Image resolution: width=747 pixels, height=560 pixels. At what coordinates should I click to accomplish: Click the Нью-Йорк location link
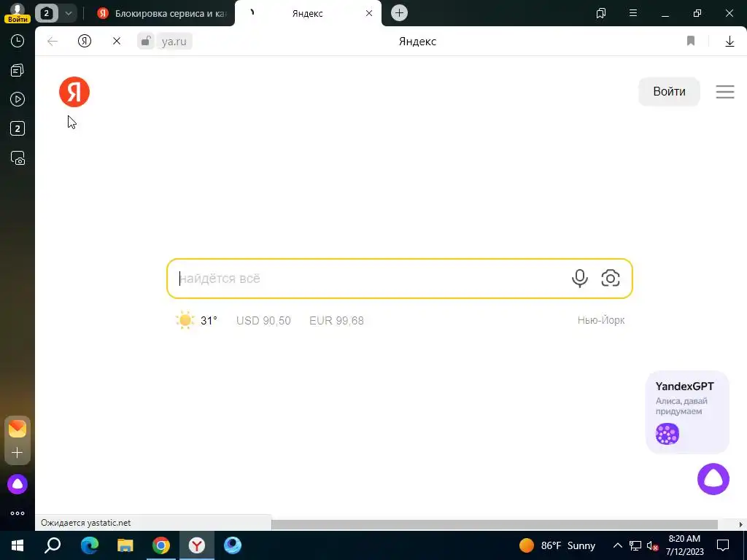601,321
